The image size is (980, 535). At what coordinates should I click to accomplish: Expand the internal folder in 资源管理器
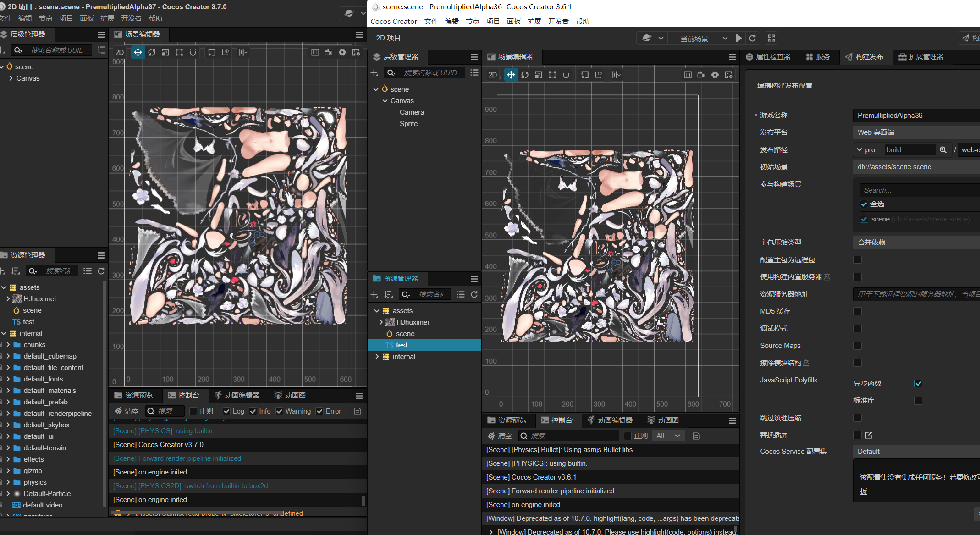point(377,356)
